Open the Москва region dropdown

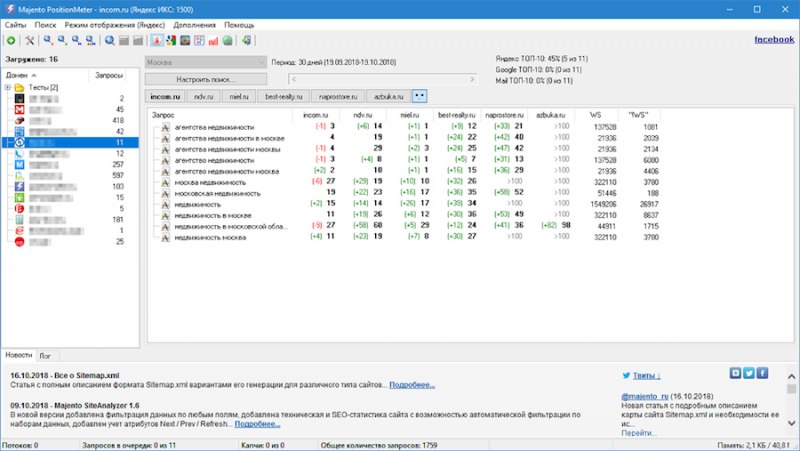206,62
